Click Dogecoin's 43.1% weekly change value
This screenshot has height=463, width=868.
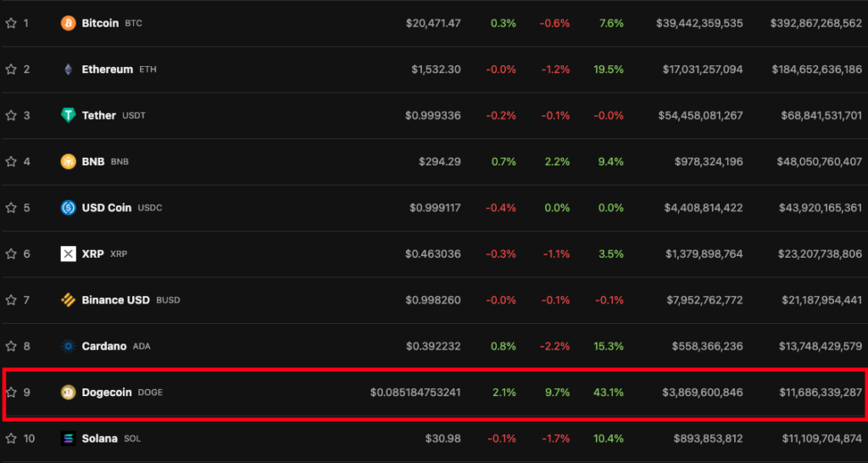pyautogui.click(x=610, y=393)
